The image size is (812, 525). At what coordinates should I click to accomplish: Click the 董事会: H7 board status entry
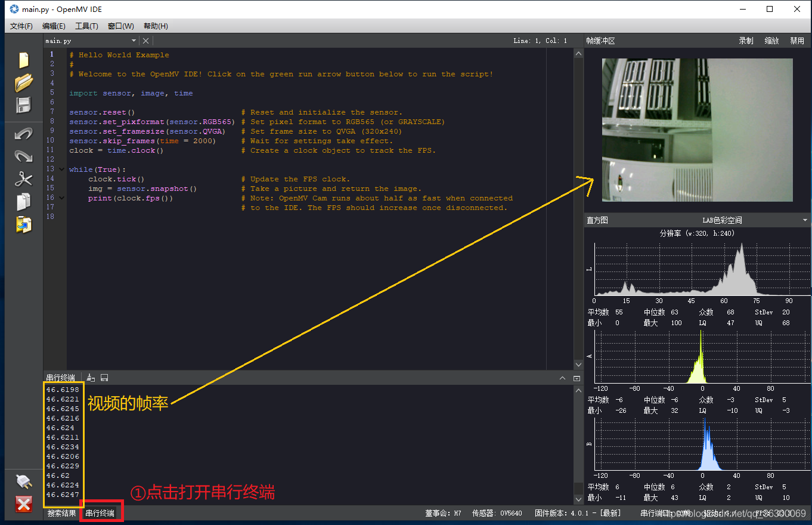pos(443,513)
